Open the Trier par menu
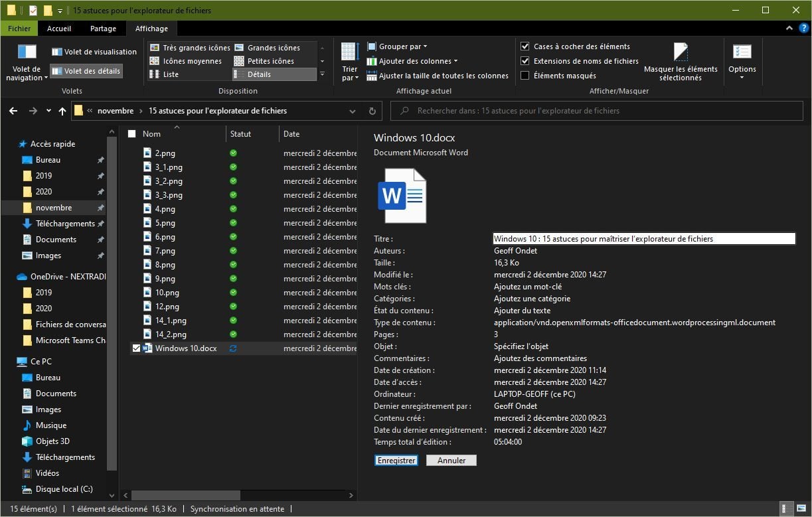This screenshot has height=517, width=812. (350, 62)
